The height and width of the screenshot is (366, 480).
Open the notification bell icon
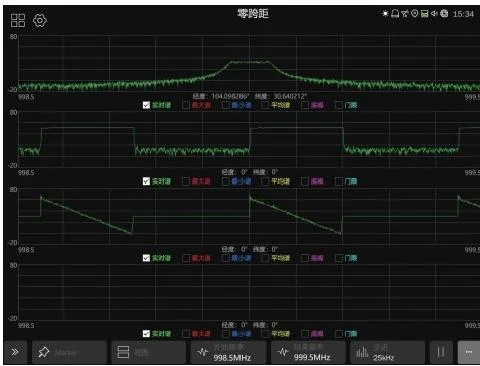pos(395,14)
